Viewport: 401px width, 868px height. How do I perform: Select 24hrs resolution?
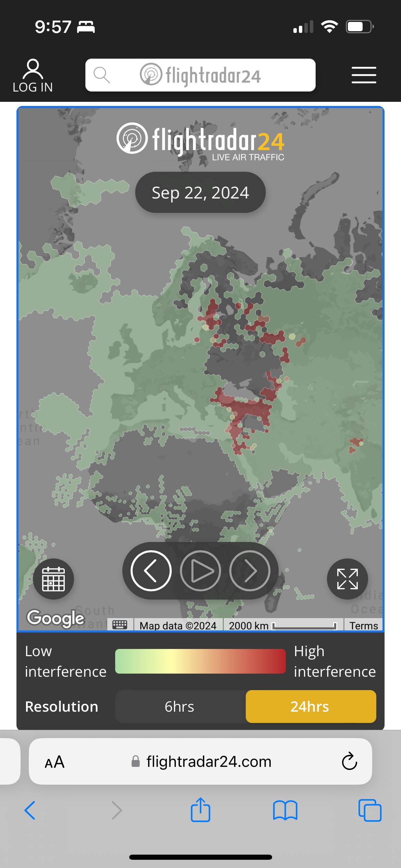[311, 707]
